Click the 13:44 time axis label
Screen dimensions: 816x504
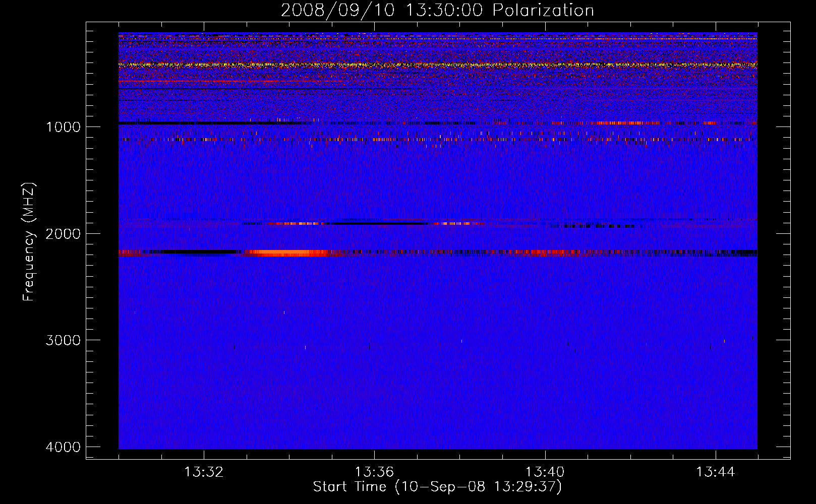click(716, 472)
